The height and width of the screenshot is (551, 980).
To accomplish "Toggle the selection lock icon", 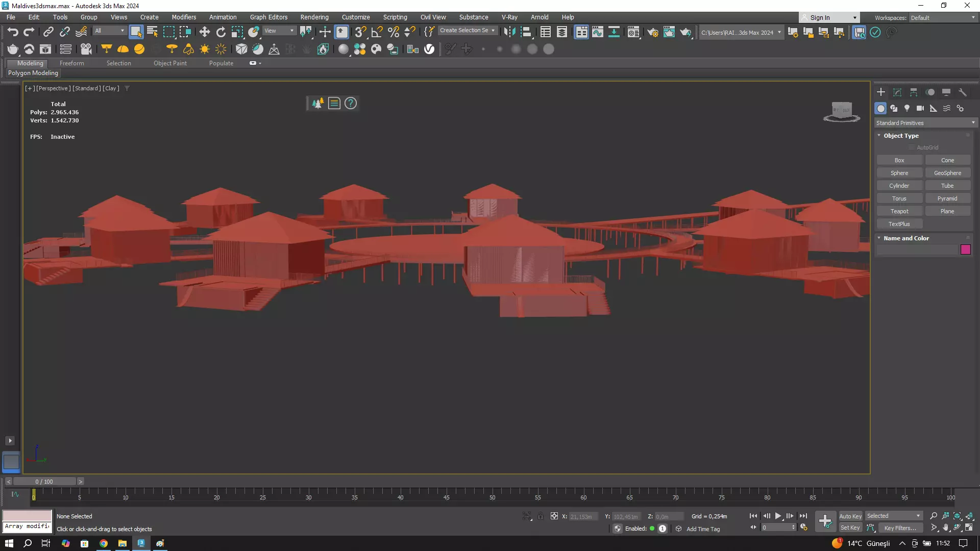I will [541, 516].
